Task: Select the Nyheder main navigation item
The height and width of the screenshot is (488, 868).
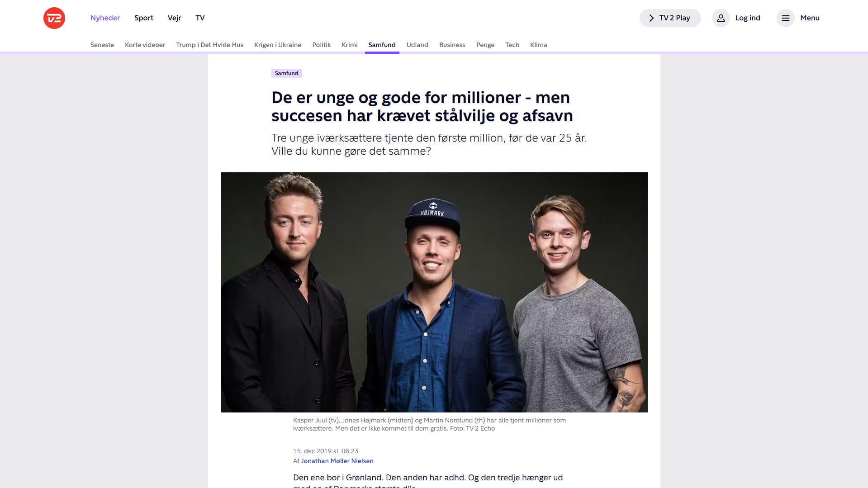Action: (x=105, y=18)
